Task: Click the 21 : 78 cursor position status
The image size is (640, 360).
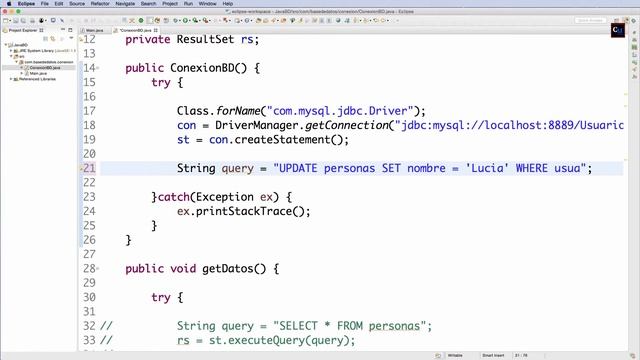Action: point(520,356)
